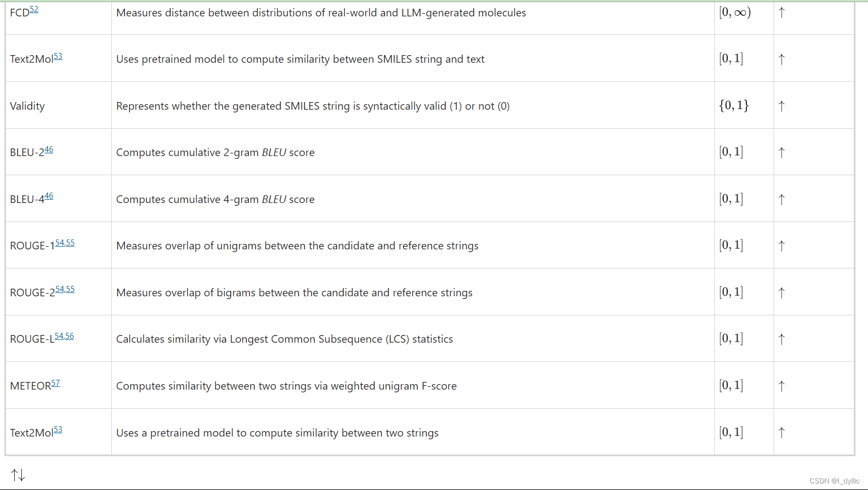Image resolution: width=868 pixels, height=490 pixels.
Task: Click the BLEU-2 metric name
Action: pyautogui.click(x=27, y=153)
